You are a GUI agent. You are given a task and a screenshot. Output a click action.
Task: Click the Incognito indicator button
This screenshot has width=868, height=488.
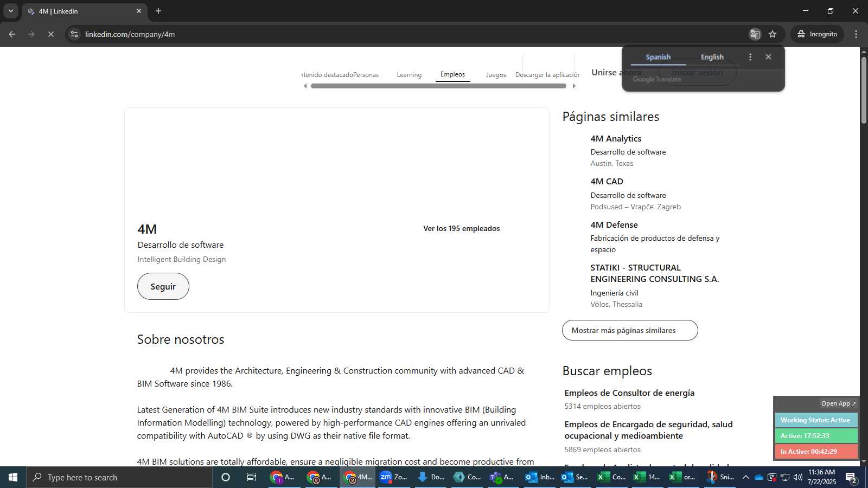(817, 34)
